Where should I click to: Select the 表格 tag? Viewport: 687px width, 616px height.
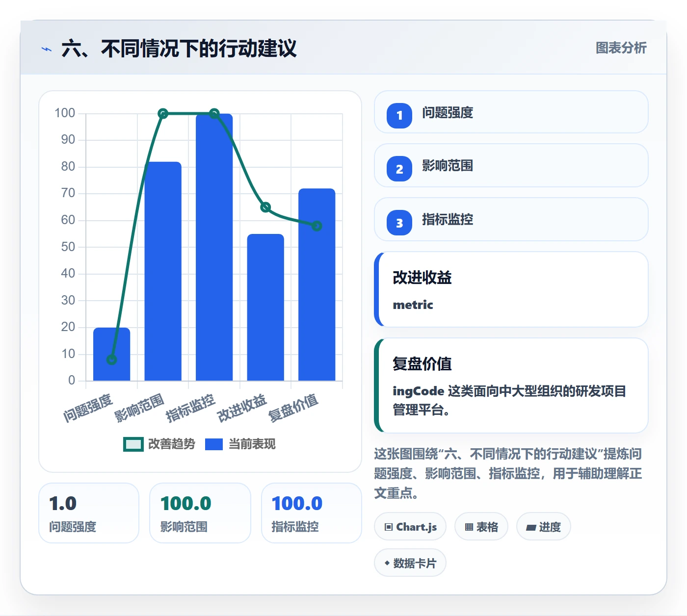click(x=481, y=527)
